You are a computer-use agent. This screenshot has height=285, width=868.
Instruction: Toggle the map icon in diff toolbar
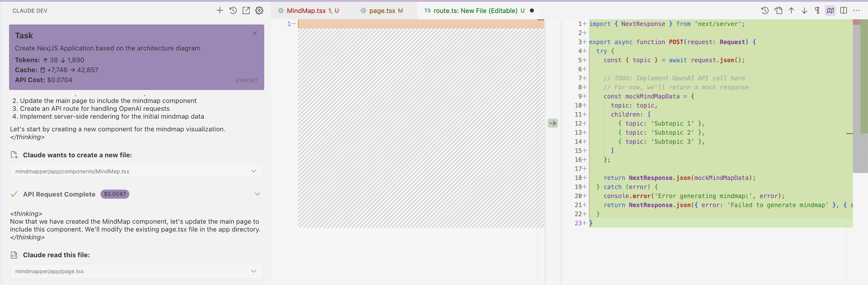[x=830, y=10]
